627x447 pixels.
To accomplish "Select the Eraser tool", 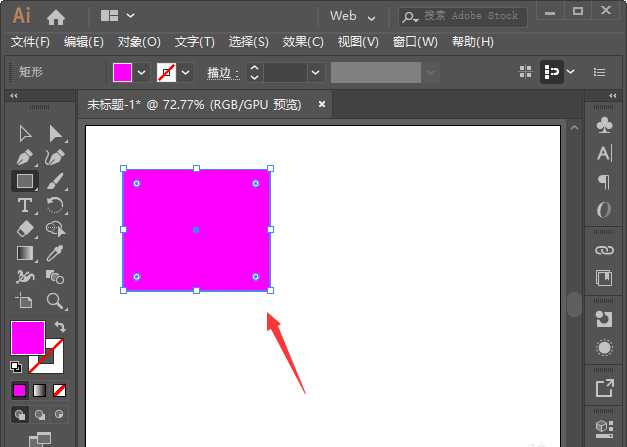I will pos(25,229).
